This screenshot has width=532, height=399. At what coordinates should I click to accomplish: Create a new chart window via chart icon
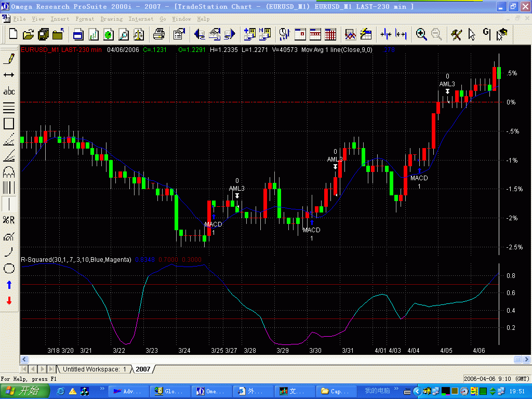(94, 34)
